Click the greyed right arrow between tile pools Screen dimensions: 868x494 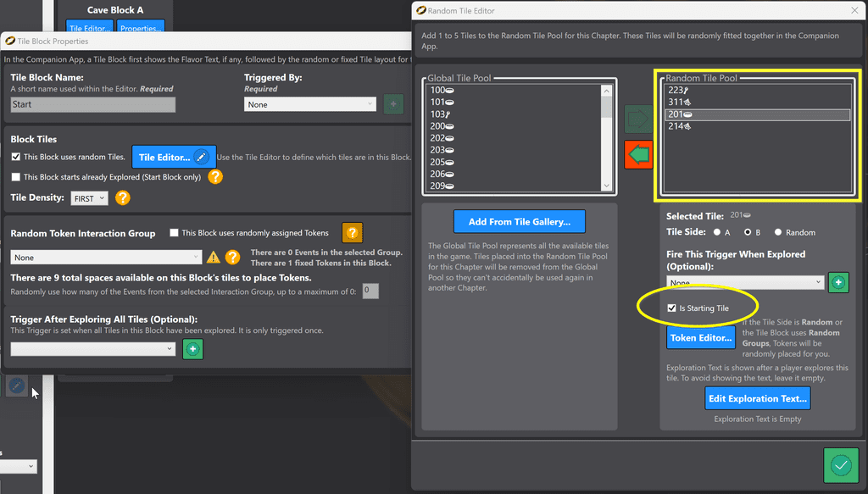638,119
